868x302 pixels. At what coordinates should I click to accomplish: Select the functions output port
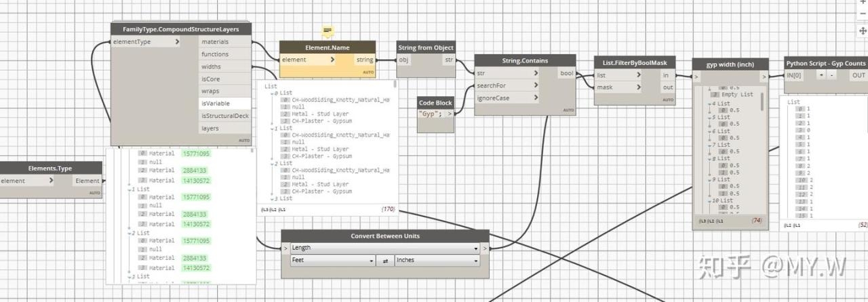[x=224, y=54]
